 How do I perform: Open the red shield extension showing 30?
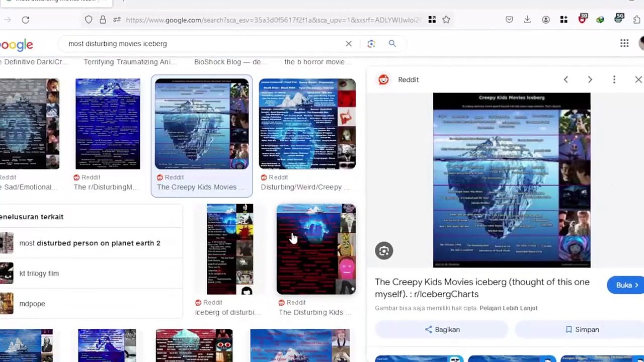pyautogui.click(x=583, y=19)
